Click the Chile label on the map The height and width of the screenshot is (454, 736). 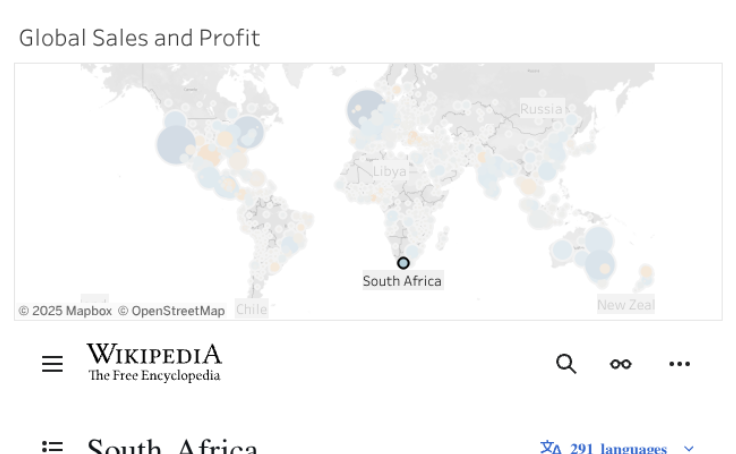point(252,309)
